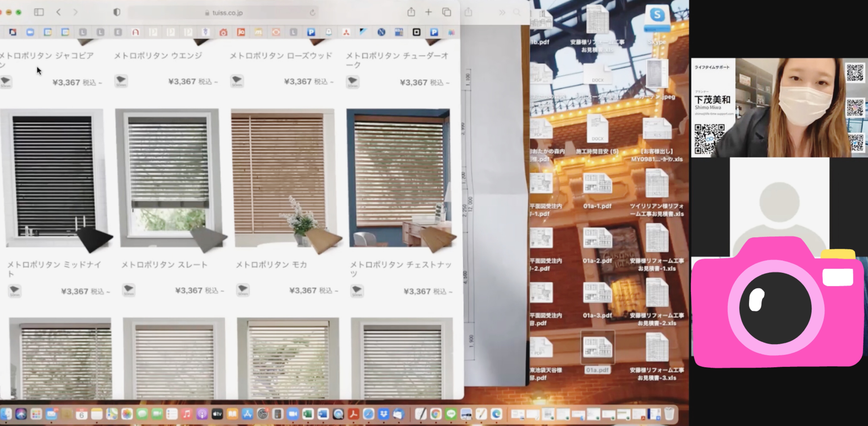Open Mail from the Dock
Screen dimensions: 868x426
tap(51, 414)
